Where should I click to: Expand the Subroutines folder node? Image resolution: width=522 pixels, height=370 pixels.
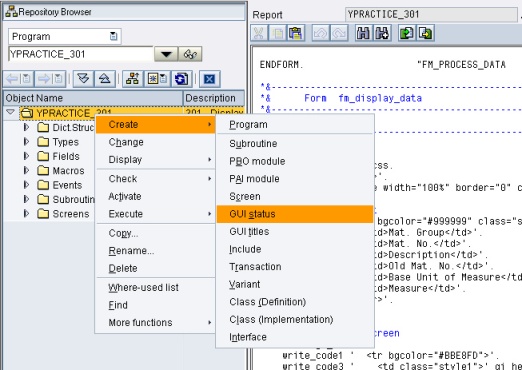26,199
